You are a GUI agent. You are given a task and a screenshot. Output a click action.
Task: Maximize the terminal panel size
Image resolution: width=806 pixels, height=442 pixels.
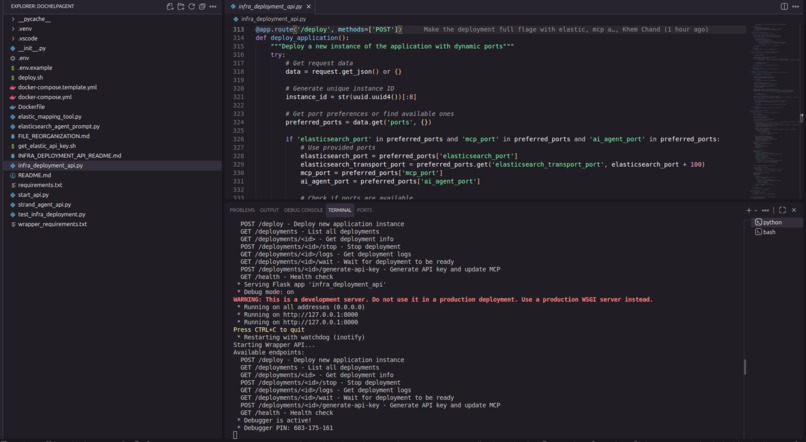pos(782,210)
